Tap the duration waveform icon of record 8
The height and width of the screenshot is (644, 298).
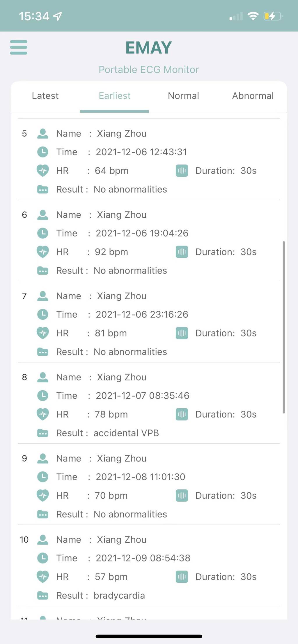tap(182, 414)
